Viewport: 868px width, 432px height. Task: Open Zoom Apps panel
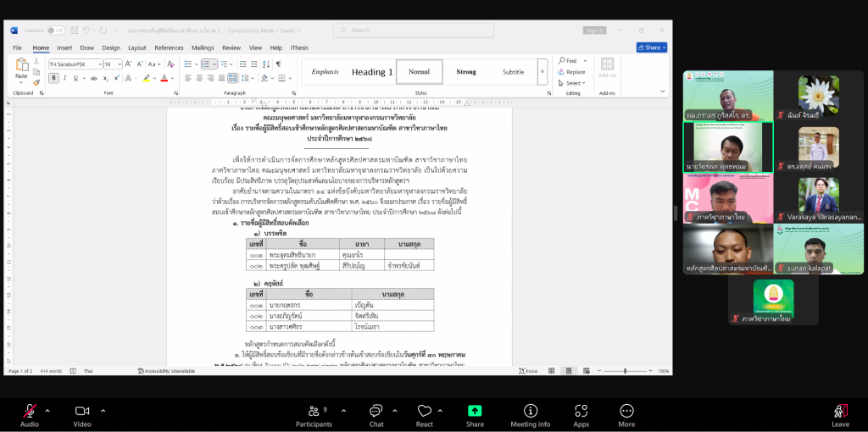point(581,415)
